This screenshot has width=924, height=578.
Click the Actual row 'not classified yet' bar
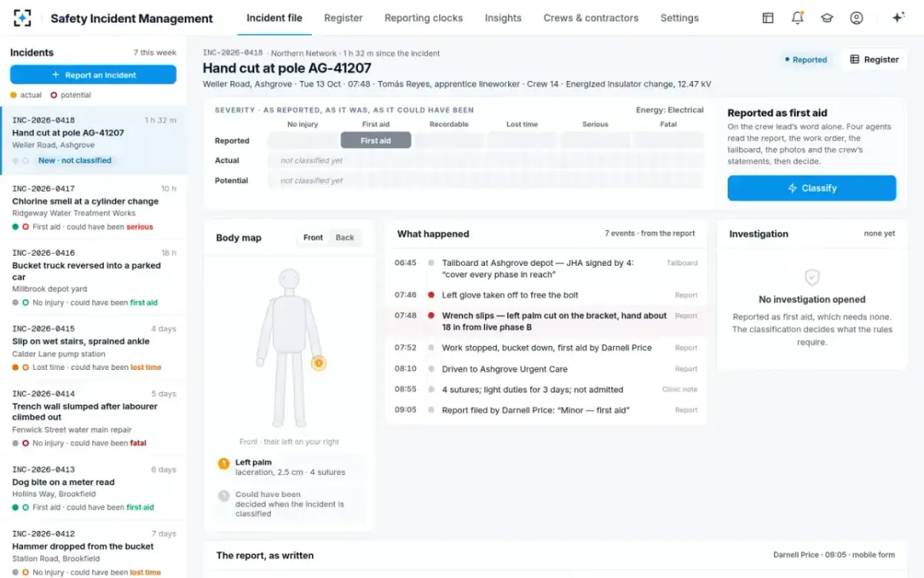(485, 160)
